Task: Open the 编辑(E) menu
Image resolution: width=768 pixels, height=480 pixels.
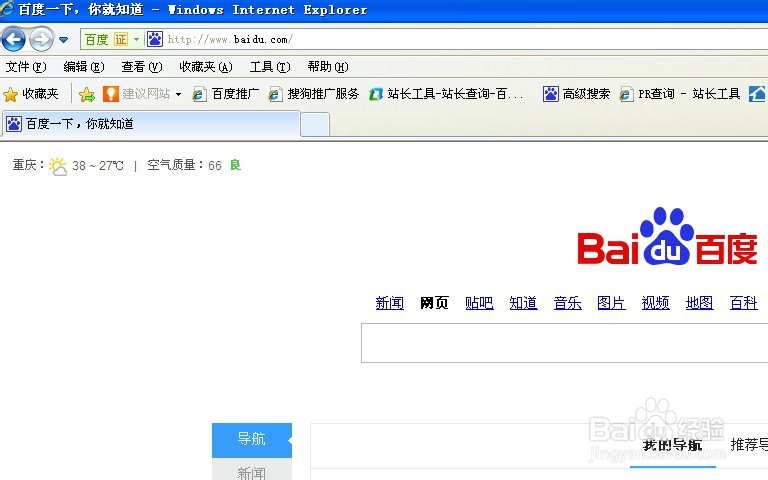Action: coord(84,67)
